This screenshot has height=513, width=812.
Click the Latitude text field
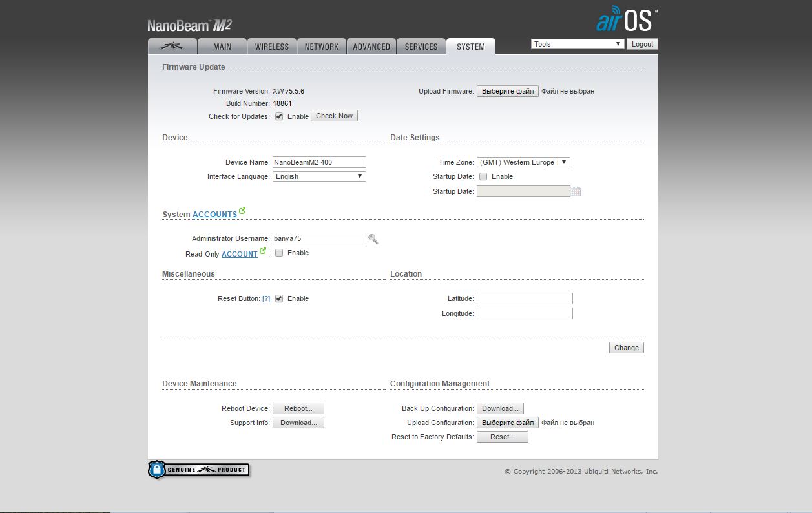click(x=525, y=298)
